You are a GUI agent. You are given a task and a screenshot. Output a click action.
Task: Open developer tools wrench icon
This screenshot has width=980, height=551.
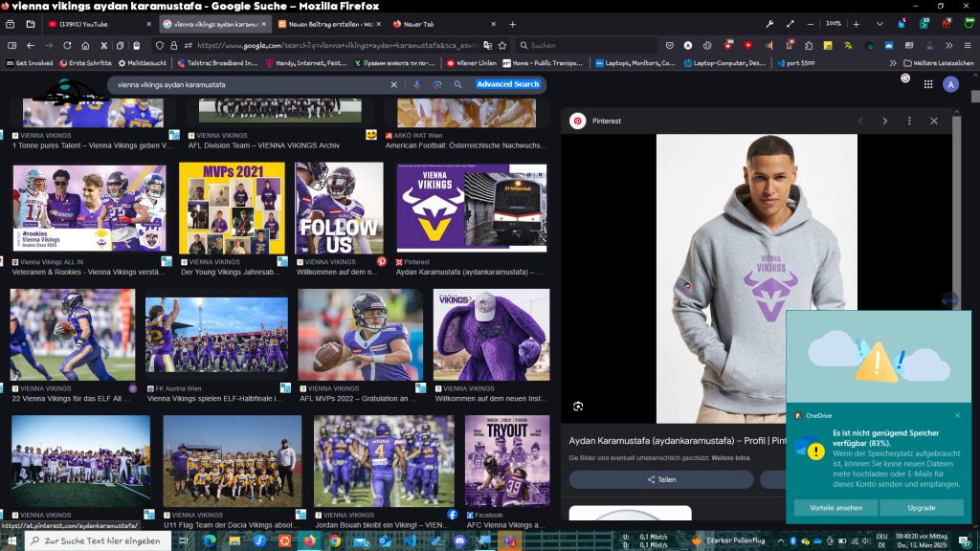tap(769, 24)
